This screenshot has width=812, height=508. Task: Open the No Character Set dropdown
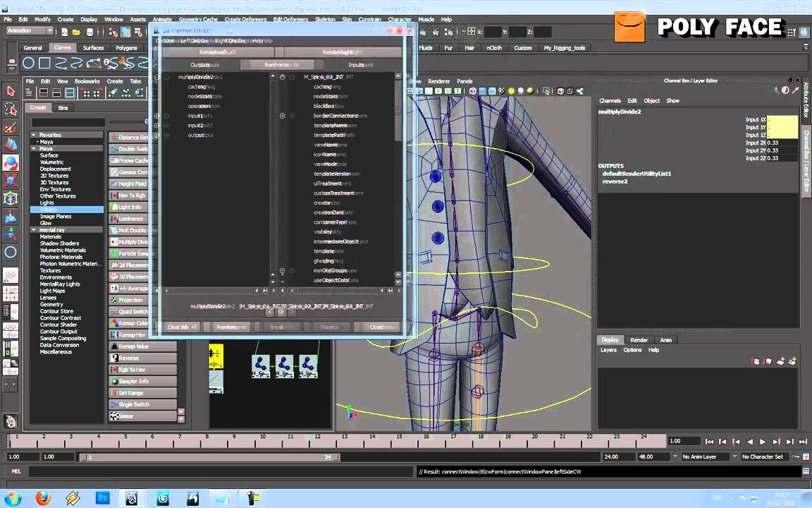(x=765, y=456)
